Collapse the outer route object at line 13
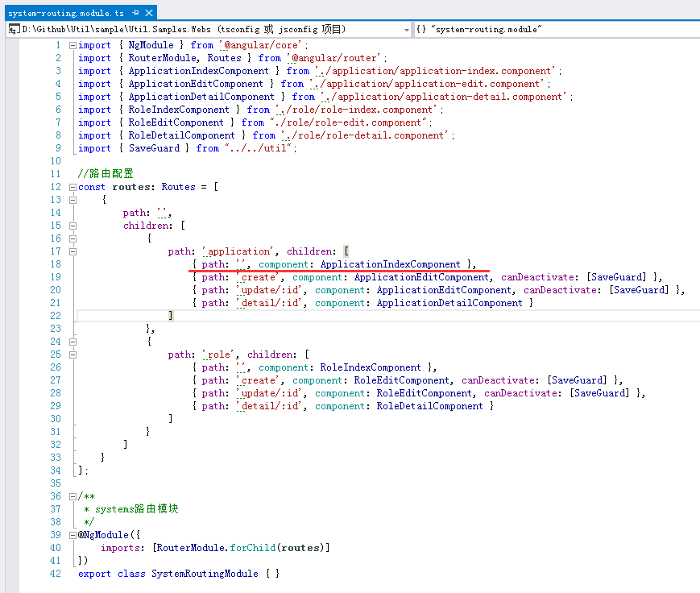The width and height of the screenshot is (700, 593). click(x=73, y=200)
